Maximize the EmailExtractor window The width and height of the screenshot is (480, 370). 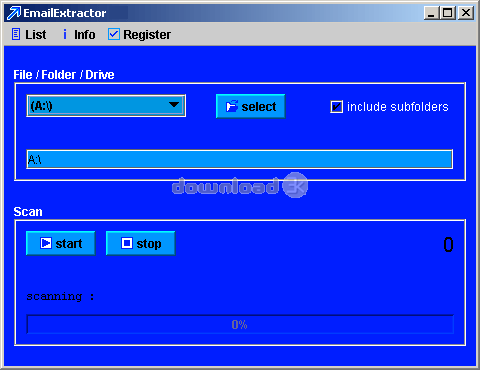pyautogui.click(x=447, y=13)
